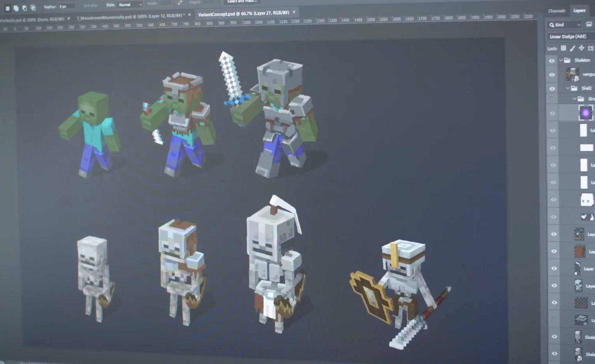
Task: Collapse the Skeleton layer group
Action: point(561,60)
